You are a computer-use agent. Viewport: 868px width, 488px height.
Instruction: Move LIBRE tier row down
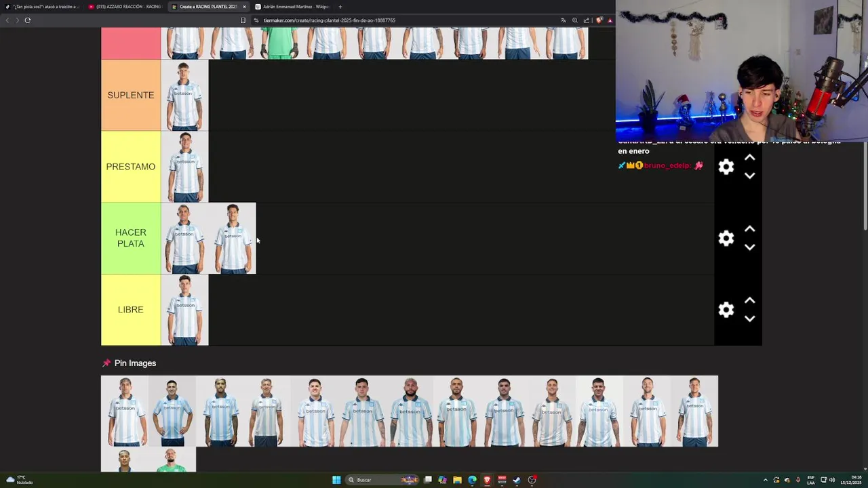pyautogui.click(x=749, y=319)
